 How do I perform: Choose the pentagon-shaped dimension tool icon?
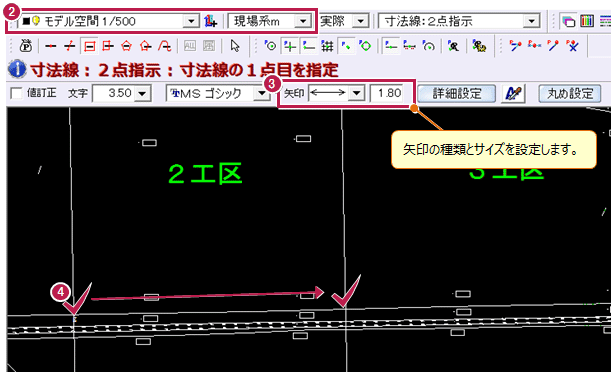pyautogui.click(x=127, y=46)
